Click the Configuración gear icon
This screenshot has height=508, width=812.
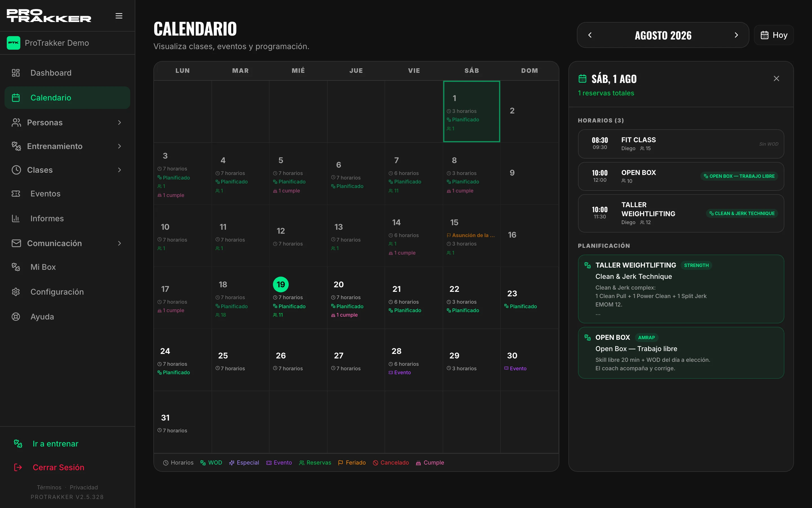coord(16,292)
